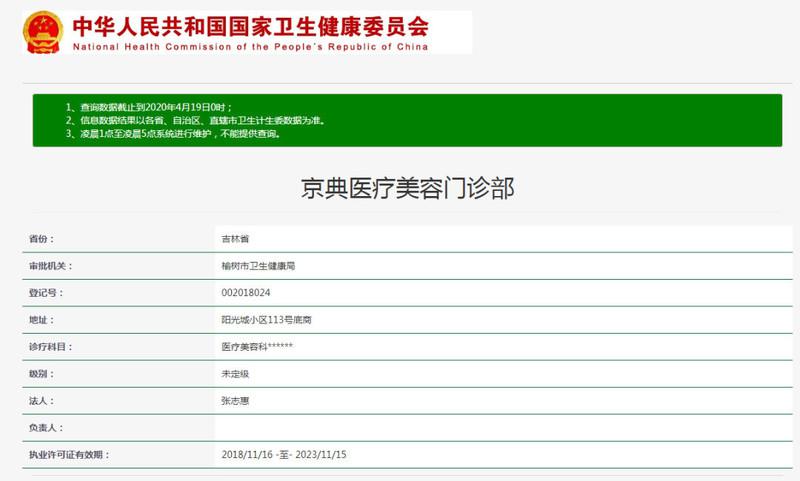Select the 未定级 level value
The width and height of the screenshot is (800, 481).
coord(236,374)
